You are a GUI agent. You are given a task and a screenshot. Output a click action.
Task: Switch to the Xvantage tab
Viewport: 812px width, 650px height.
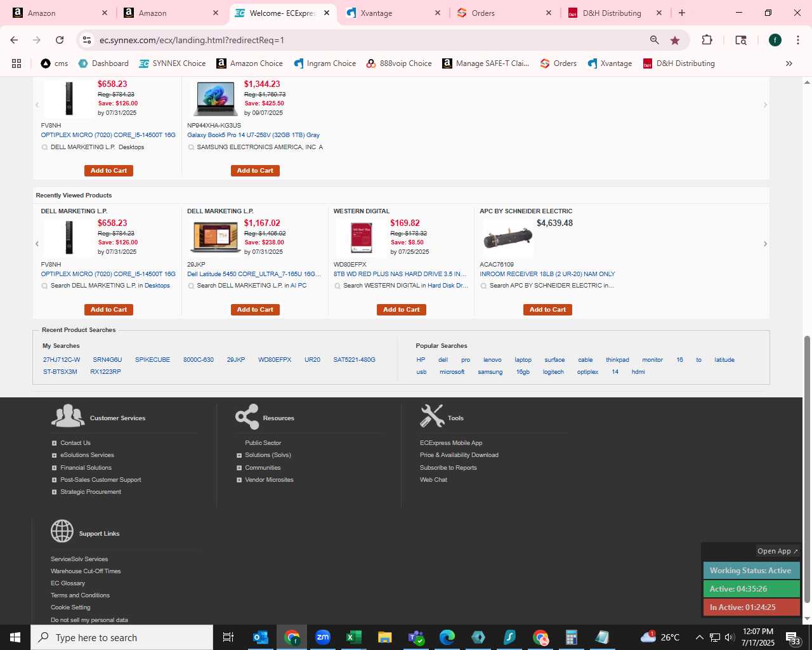click(x=393, y=13)
